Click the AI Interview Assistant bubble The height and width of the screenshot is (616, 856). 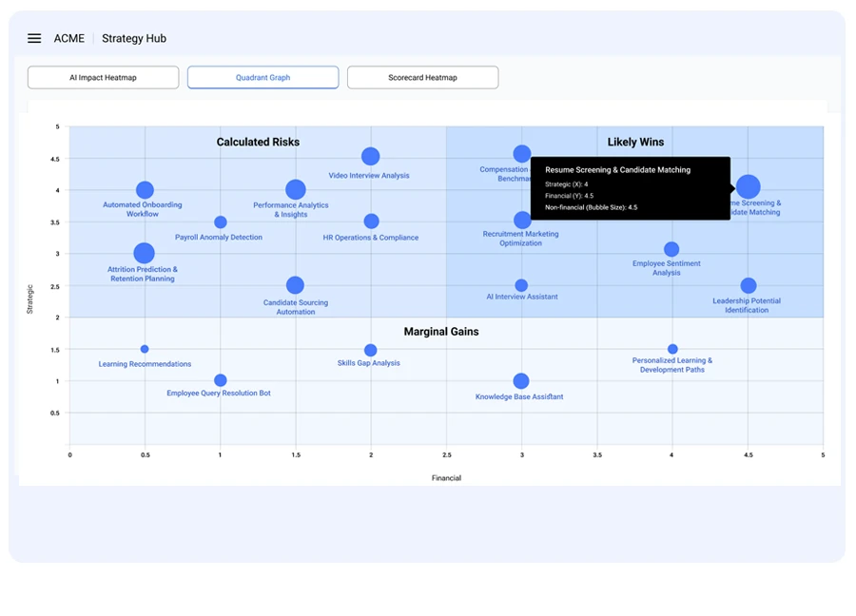coord(521,285)
